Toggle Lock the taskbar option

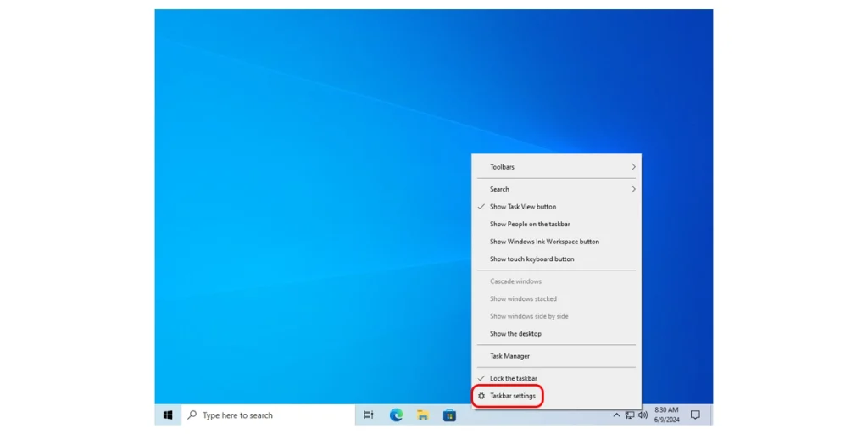point(556,378)
